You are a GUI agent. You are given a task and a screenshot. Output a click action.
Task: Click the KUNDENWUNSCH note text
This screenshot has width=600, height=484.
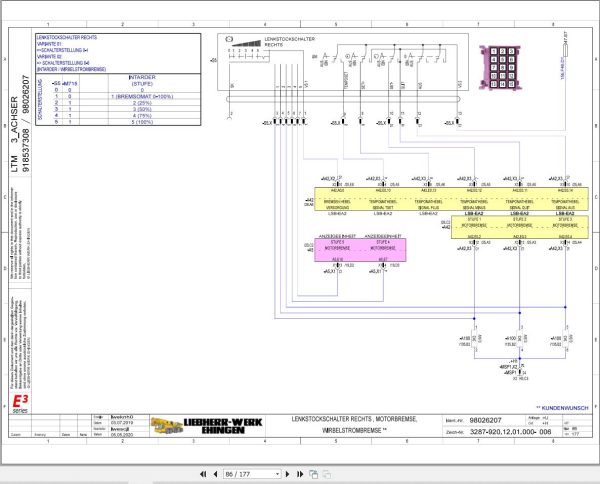coord(562,408)
